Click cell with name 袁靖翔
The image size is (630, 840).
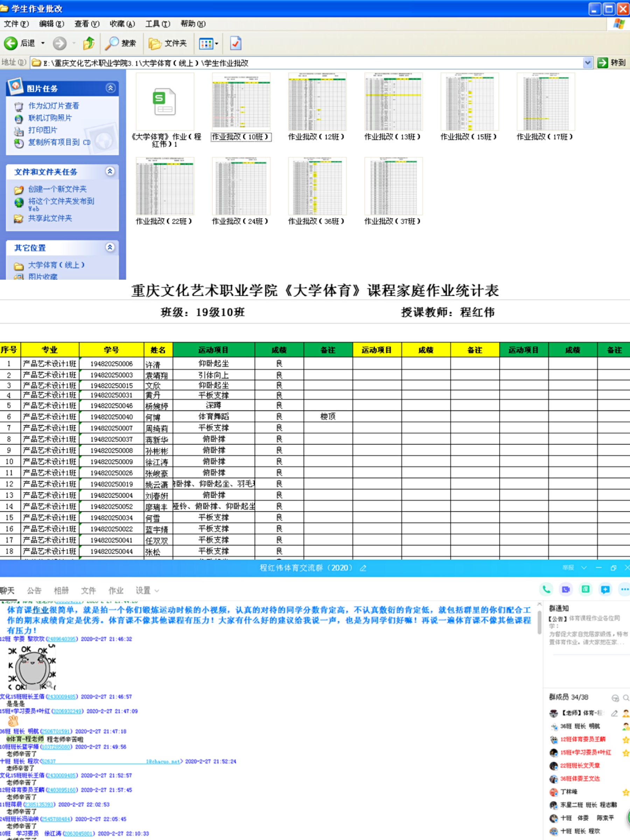[158, 375]
